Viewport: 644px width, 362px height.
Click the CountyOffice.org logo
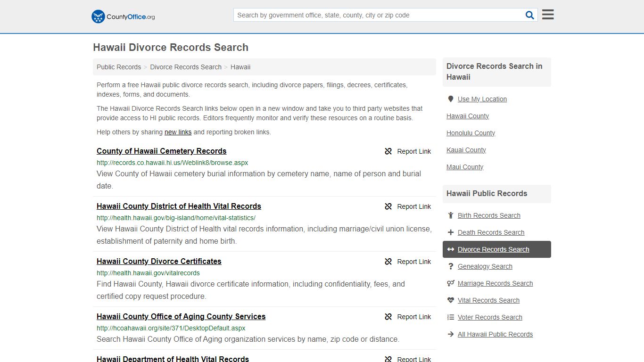pos(123,16)
